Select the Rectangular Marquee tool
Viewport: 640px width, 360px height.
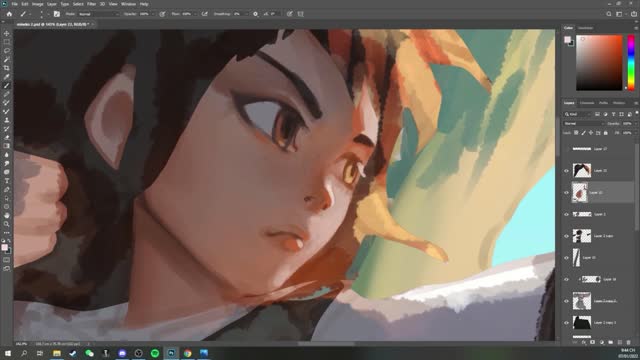point(7,42)
